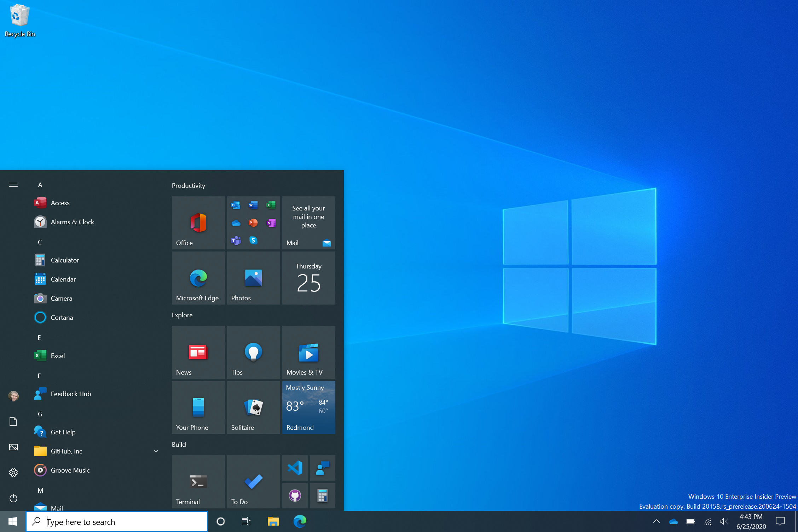The width and height of the screenshot is (798, 532).
Task: Open To Do app
Action: [x=252, y=480]
